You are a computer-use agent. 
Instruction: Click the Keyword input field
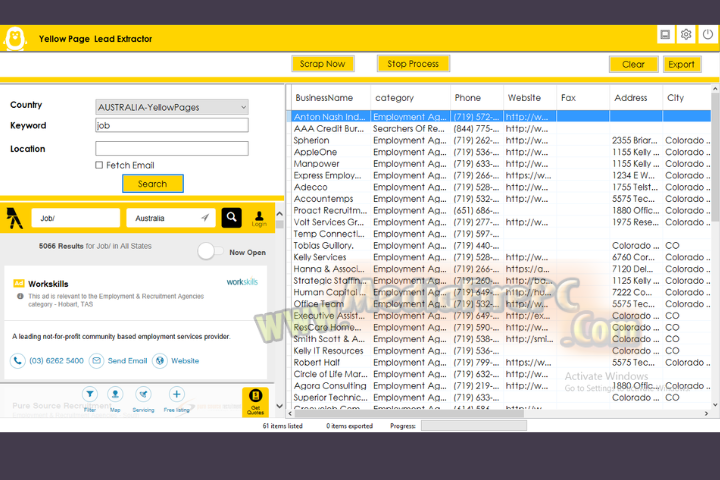172,125
